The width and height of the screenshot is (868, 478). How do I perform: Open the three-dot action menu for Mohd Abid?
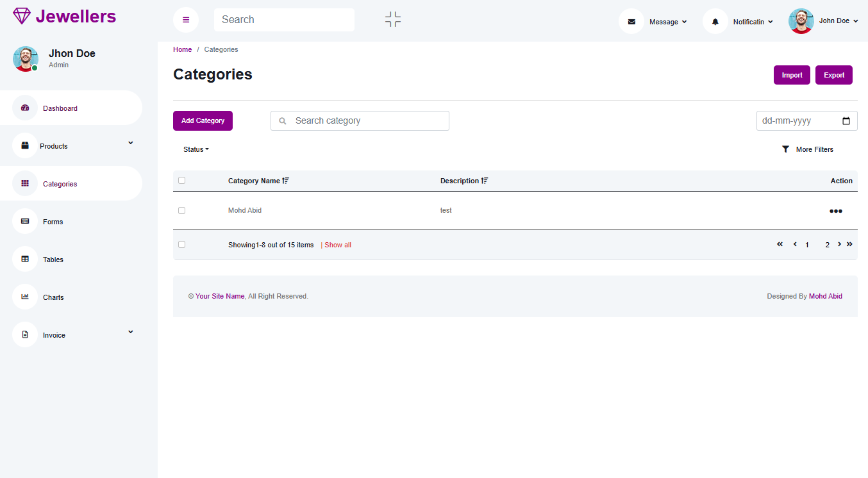(835, 211)
